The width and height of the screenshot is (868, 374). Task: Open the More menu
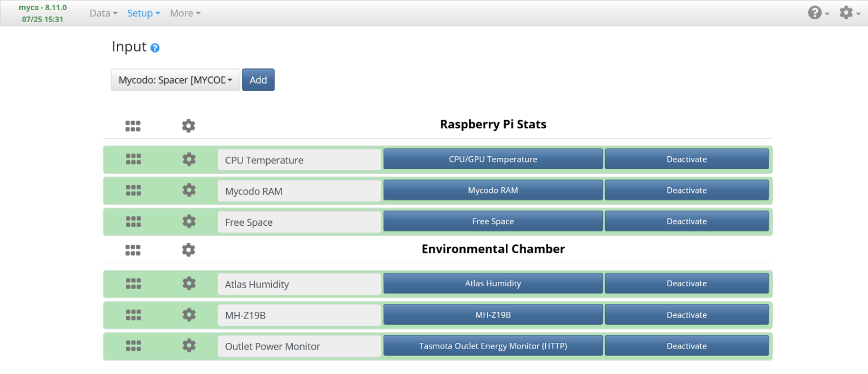coord(185,13)
